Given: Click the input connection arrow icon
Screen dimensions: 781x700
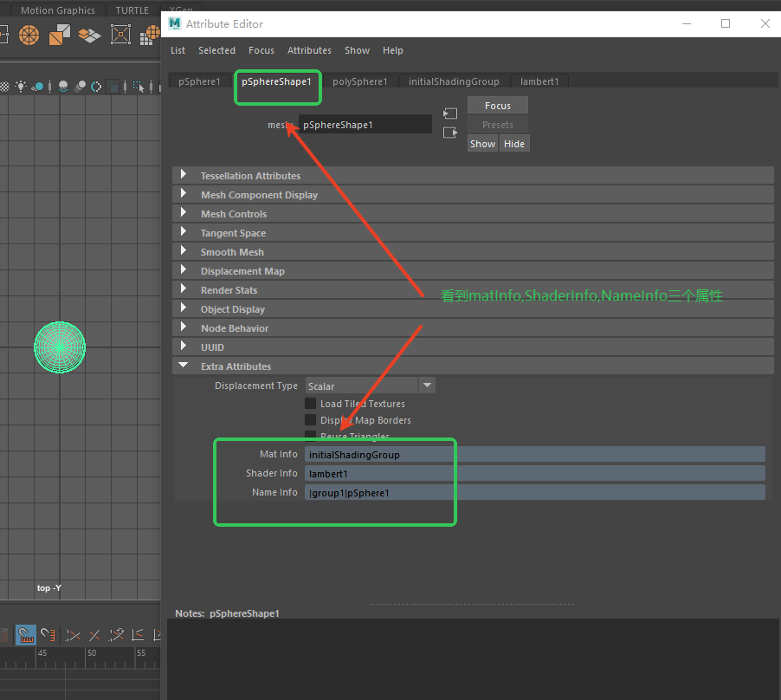Looking at the screenshot, I should coord(449,113).
